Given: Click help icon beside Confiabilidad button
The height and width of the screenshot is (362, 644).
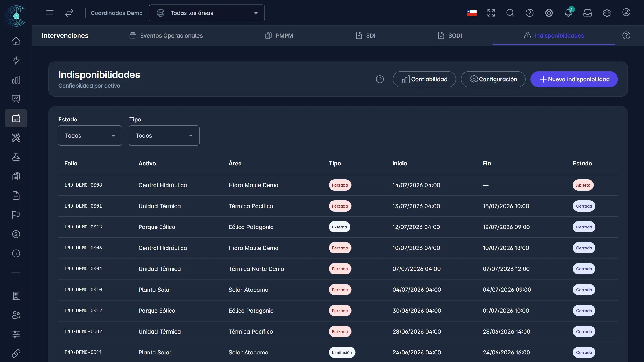Looking at the screenshot, I should coord(380,79).
